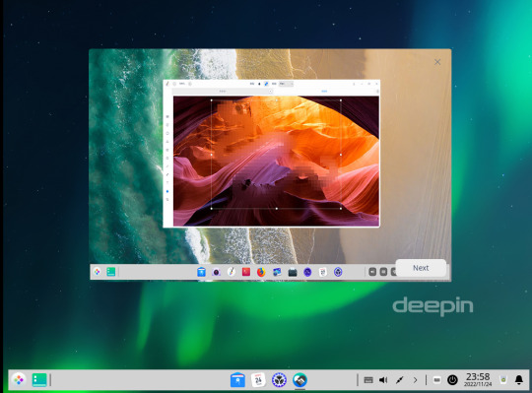Open the deepin Launcher from the taskbar

[19, 380]
